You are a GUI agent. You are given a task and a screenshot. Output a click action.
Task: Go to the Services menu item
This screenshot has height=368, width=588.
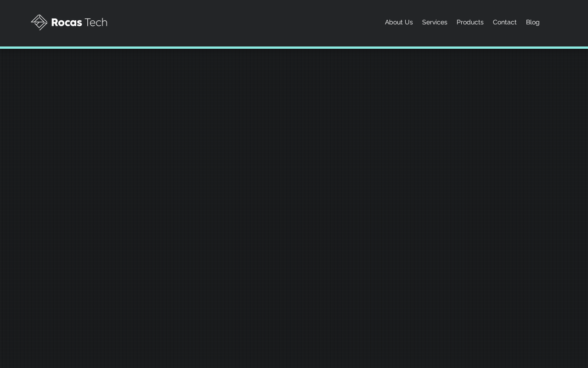point(435,22)
